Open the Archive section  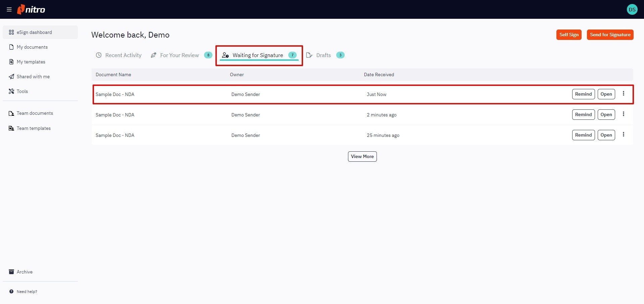click(x=24, y=272)
